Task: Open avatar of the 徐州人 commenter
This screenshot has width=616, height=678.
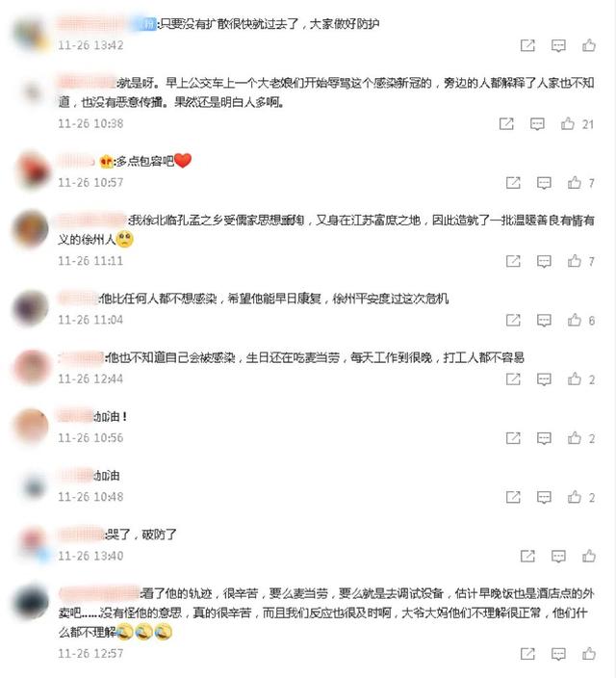Action: [x=30, y=229]
